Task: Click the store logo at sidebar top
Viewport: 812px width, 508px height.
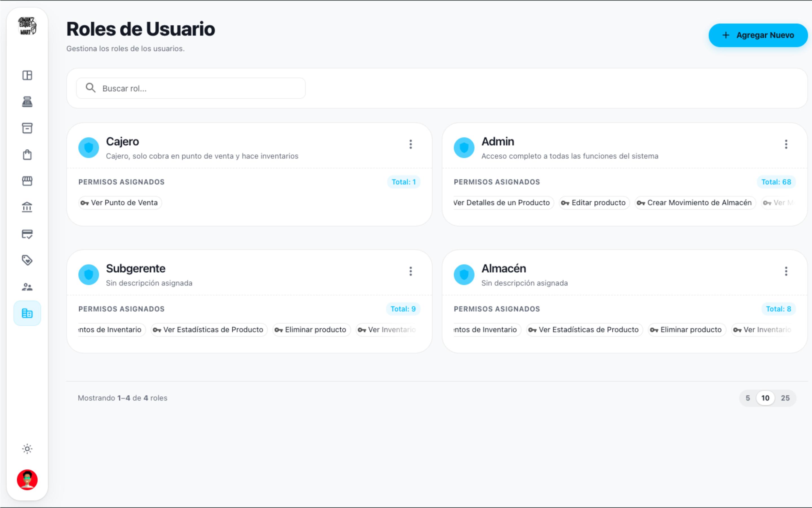Action: point(27,26)
